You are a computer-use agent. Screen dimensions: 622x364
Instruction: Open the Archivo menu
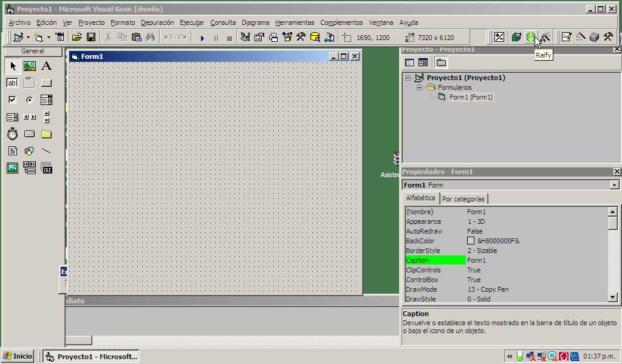(x=19, y=22)
